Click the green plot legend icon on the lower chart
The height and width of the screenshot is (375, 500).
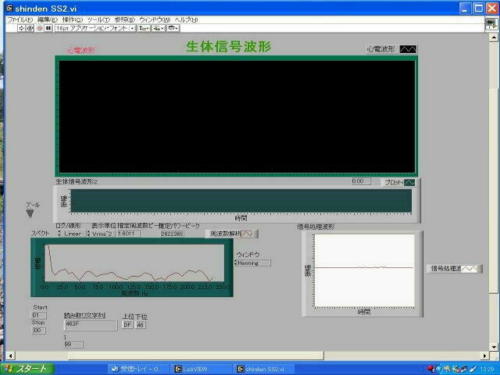(x=409, y=182)
